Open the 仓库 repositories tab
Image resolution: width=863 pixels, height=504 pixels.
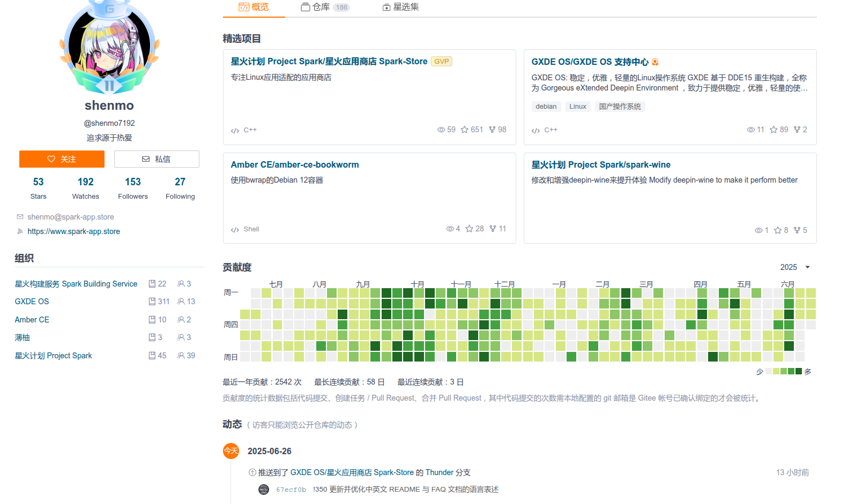[325, 7]
